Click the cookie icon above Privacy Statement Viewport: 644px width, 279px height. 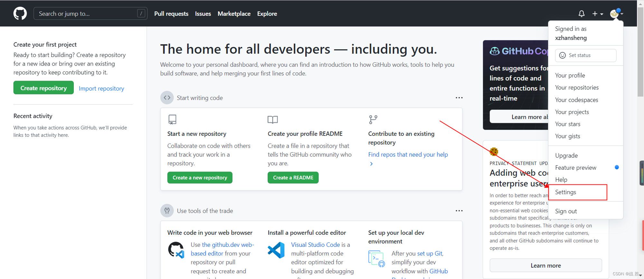(x=494, y=151)
